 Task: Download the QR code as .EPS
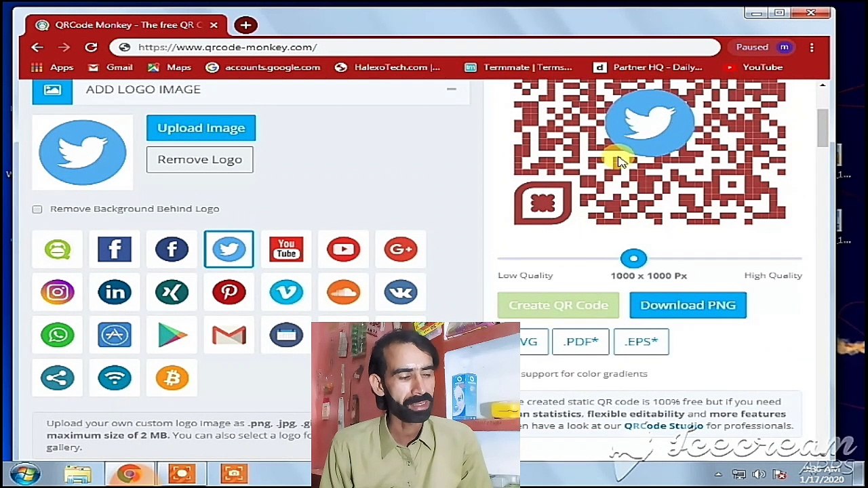[x=641, y=342]
